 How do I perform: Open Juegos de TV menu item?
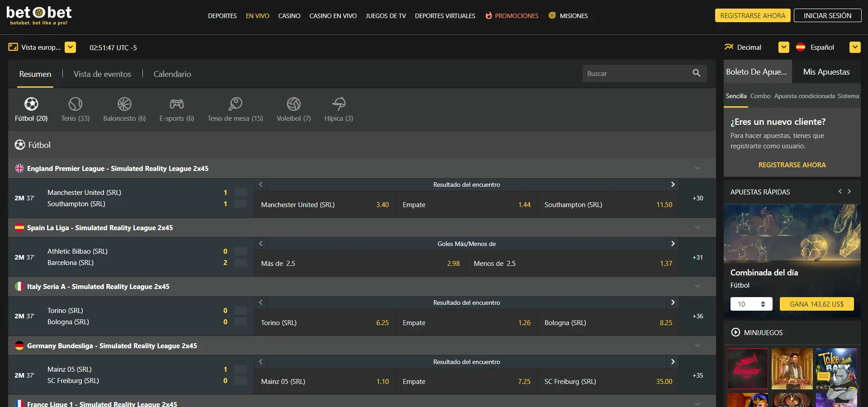(x=386, y=16)
